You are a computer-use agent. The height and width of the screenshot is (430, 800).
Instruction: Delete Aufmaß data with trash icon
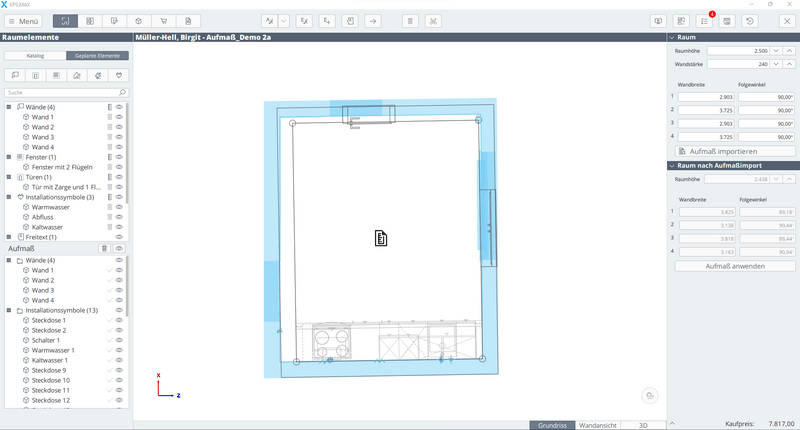pyautogui.click(x=105, y=248)
